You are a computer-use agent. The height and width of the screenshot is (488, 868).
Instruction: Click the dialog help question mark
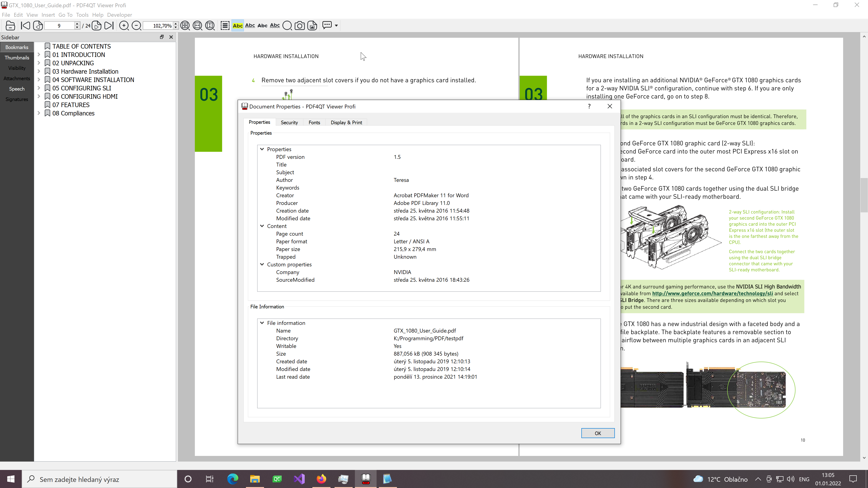click(589, 106)
